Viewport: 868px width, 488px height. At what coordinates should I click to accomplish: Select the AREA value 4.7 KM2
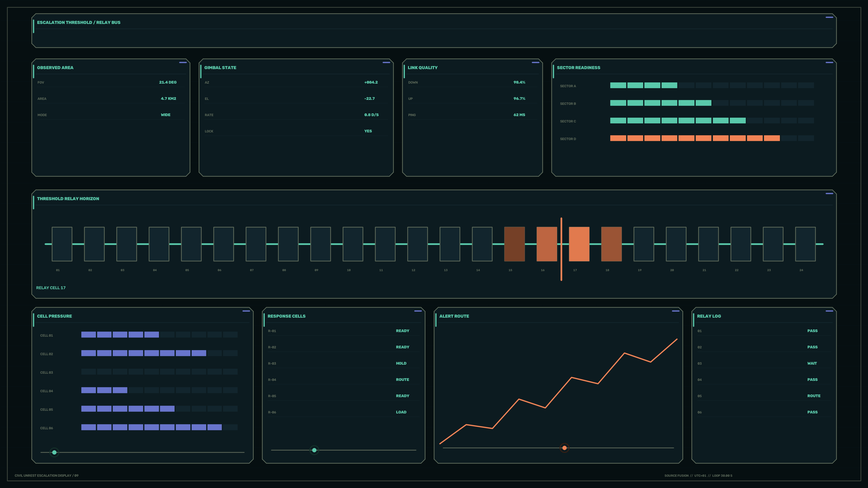[x=168, y=98]
